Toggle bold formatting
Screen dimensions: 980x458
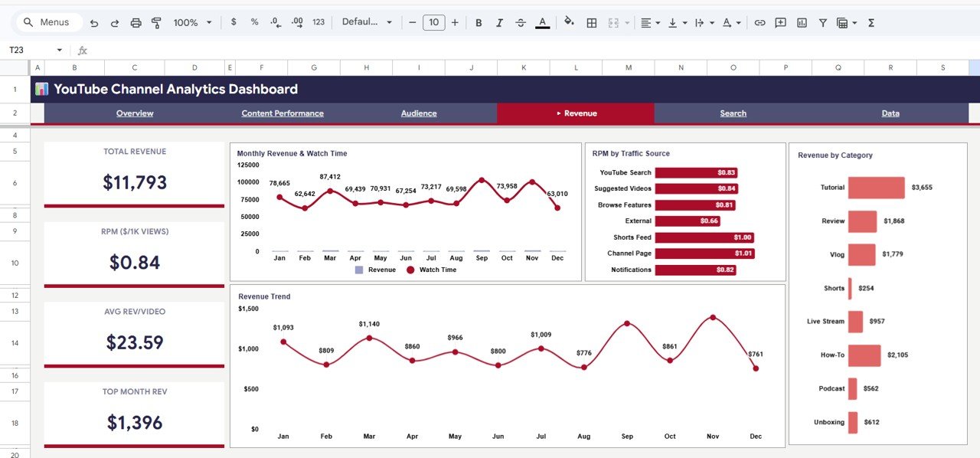(x=479, y=22)
